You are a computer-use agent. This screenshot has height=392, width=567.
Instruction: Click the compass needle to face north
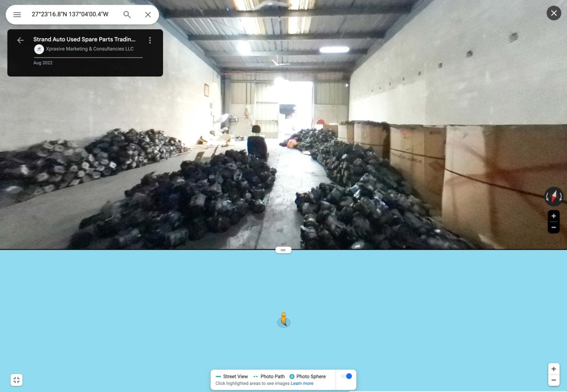[554, 196]
